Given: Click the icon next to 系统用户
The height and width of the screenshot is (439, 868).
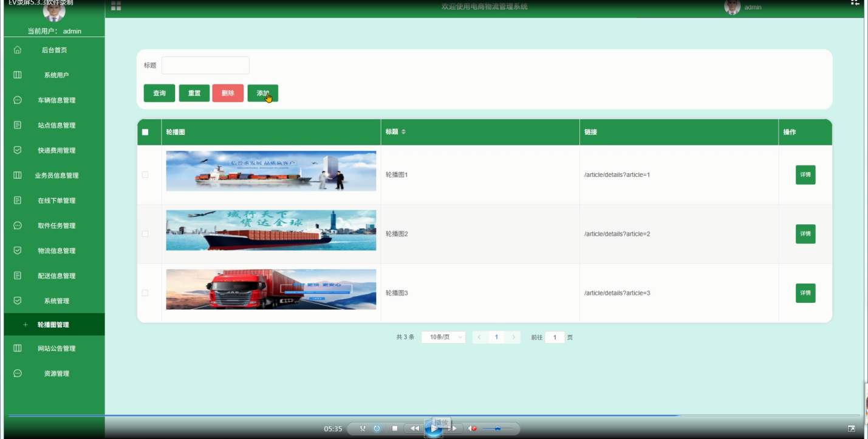Looking at the screenshot, I should pos(18,75).
